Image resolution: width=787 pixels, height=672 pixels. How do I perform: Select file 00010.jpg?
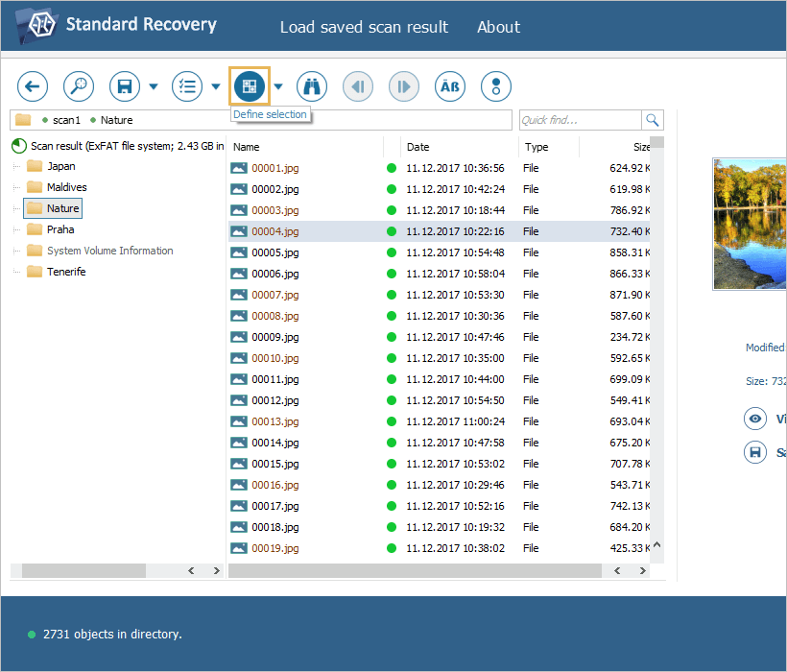coord(275,358)
